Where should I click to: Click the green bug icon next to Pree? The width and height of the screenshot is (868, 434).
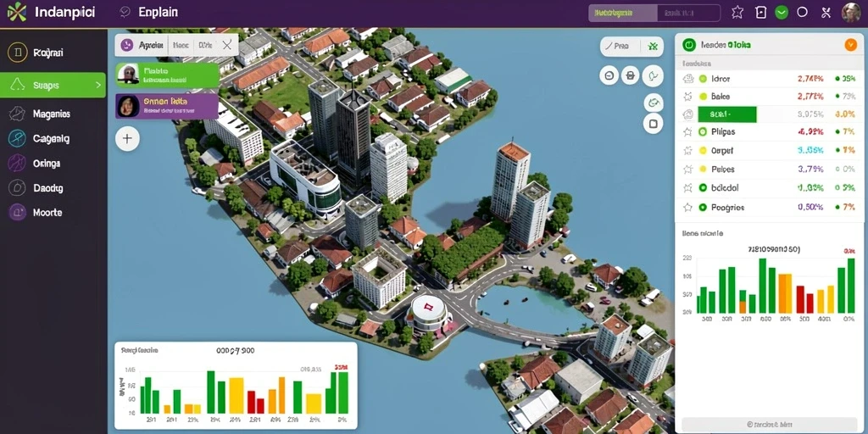pos(653,47)
